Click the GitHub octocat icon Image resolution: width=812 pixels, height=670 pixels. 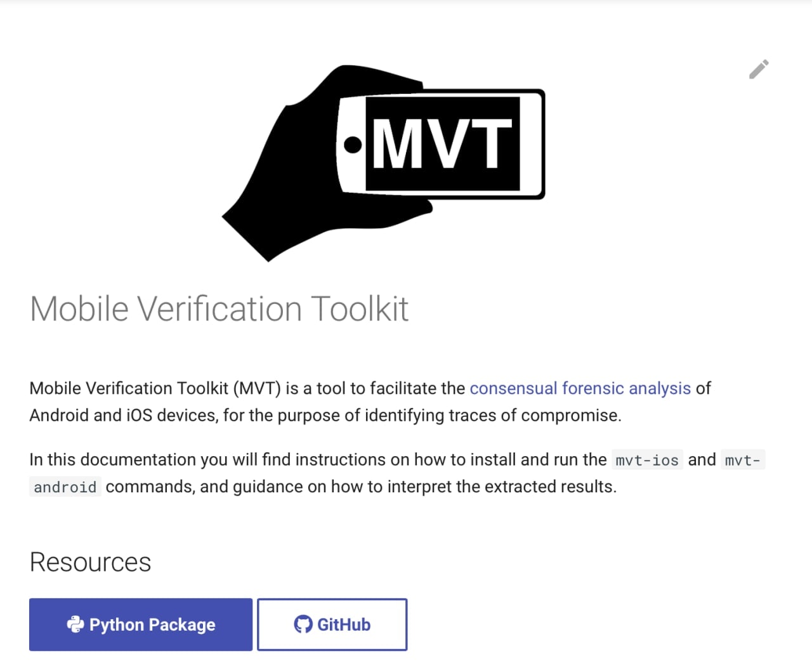[303, 624]
